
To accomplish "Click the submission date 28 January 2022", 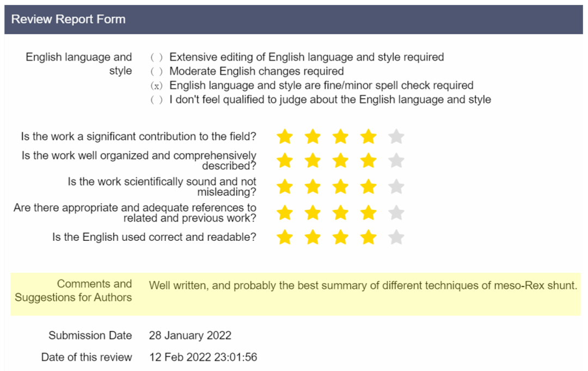I will coord(190,336).
